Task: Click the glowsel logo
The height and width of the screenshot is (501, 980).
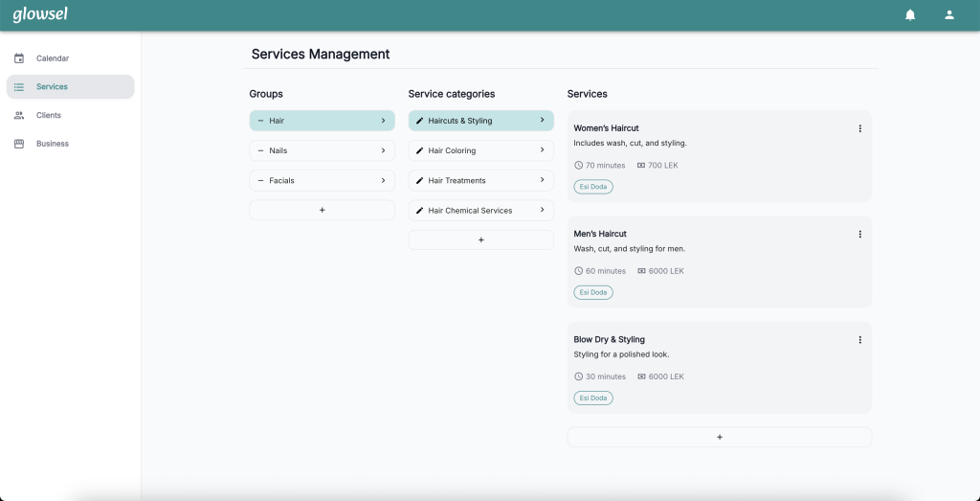Action: tap(40, 14)
